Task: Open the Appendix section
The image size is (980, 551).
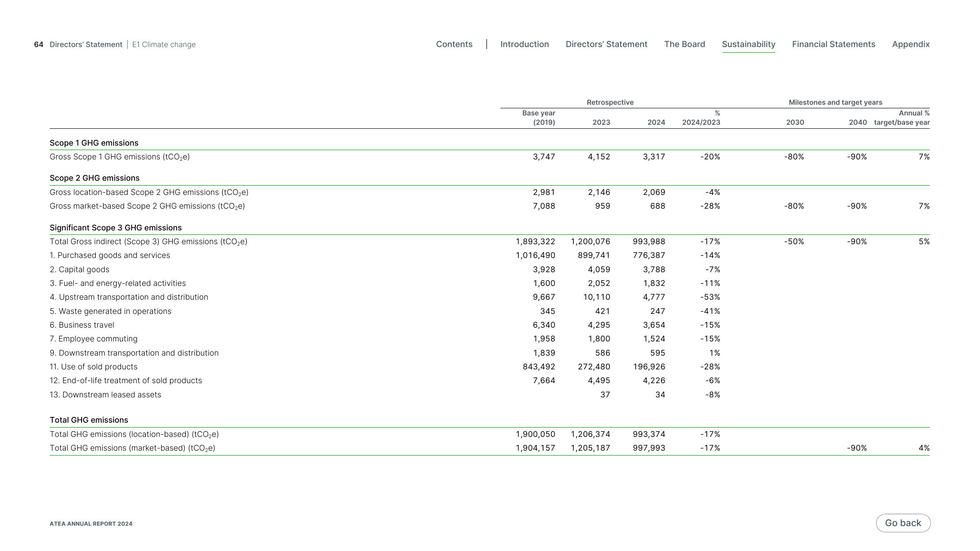Action: 911,44
